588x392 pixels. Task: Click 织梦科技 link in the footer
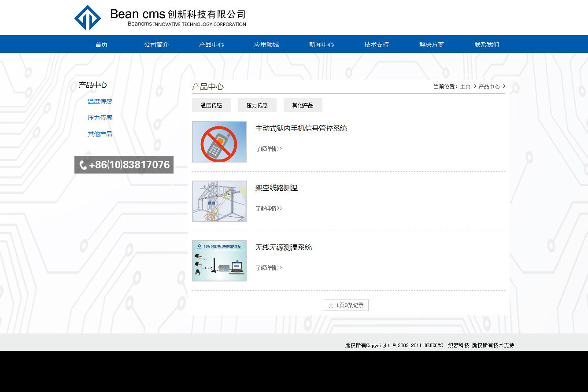point(459,346)
